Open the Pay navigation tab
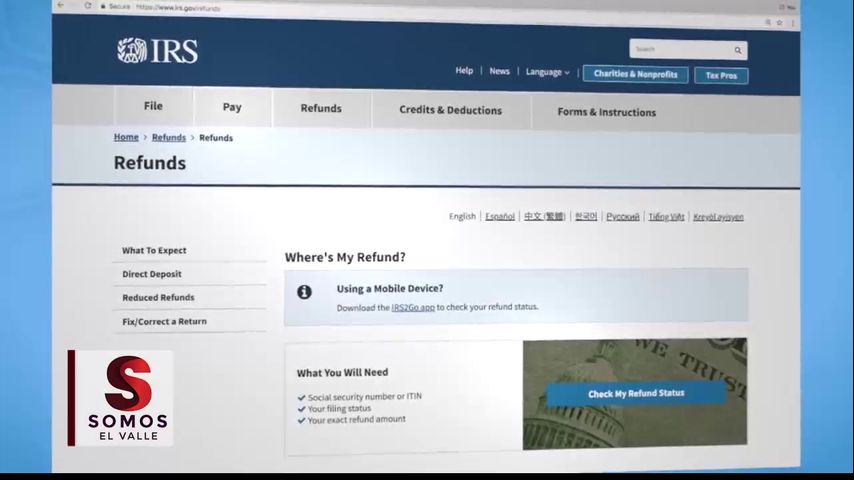Viewport: 854px width, 480px height. tap(232, 107)
